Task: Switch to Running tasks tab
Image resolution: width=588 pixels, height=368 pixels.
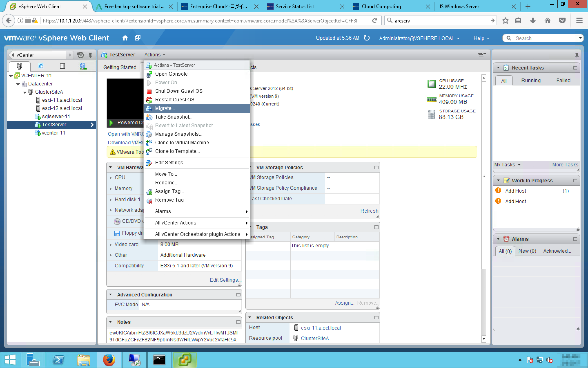Action: click(531, 80)
